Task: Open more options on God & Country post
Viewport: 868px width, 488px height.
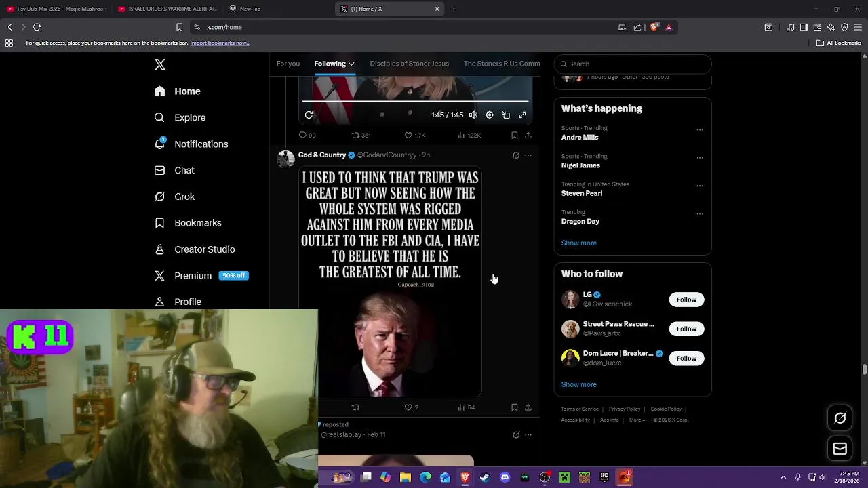Action: point(528,155)
